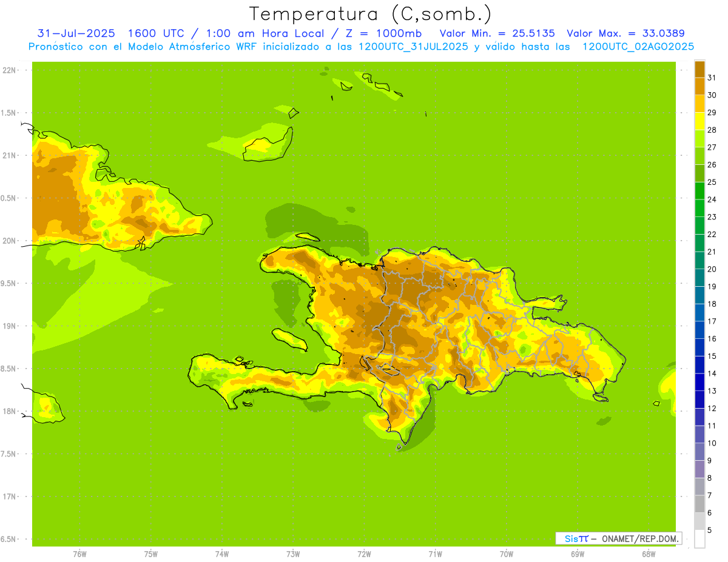This screenshot has width=728, height=562.
Task: Pick the gray swatch between 6 and 7
Action: click(x=699, y=504)
